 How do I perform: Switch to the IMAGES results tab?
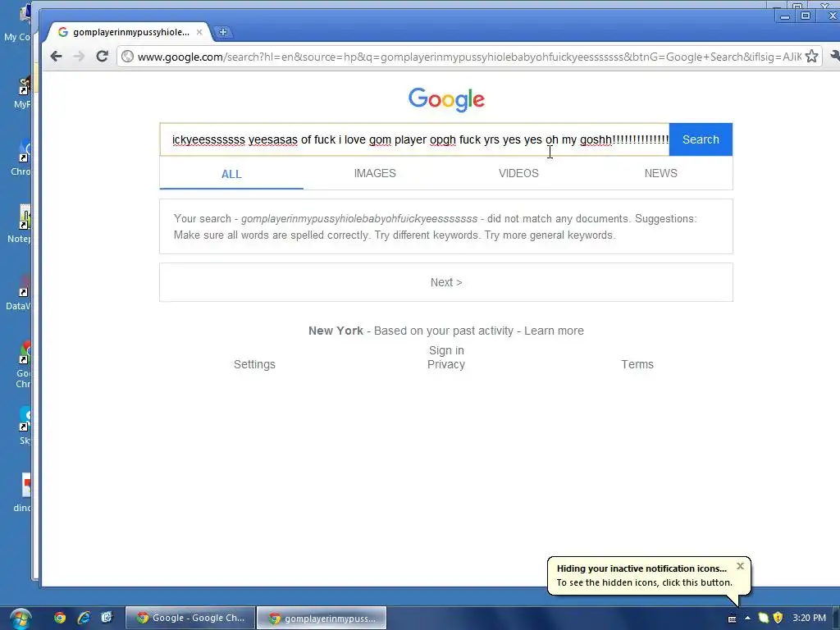point(375,173)
